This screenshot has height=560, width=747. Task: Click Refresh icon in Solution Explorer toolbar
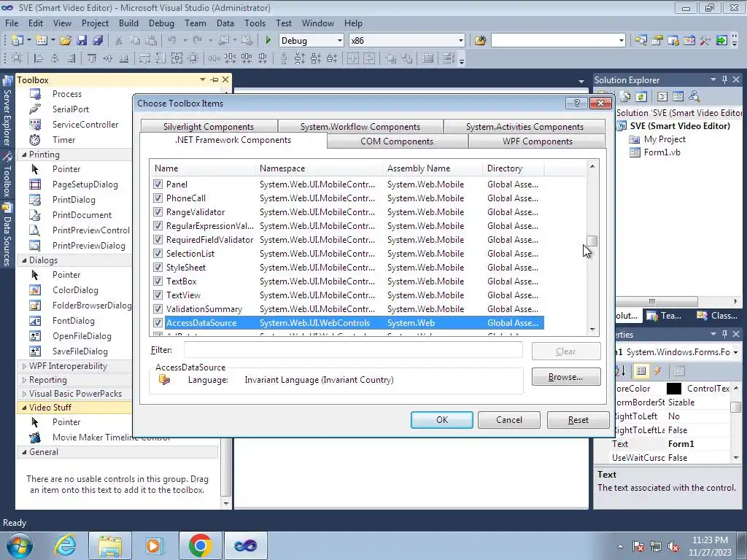point(640,97)
